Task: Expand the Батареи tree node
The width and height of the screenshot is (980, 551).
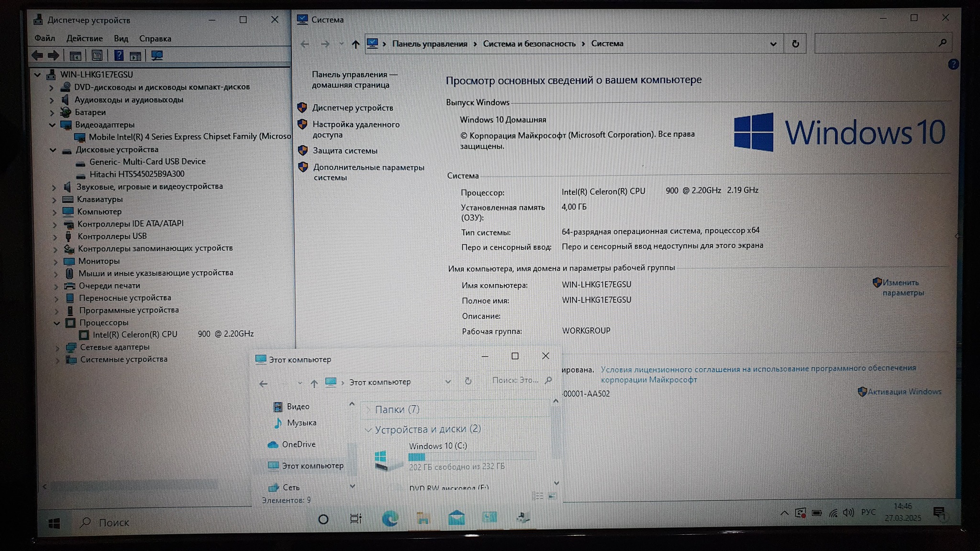Action: pos(52,113)
